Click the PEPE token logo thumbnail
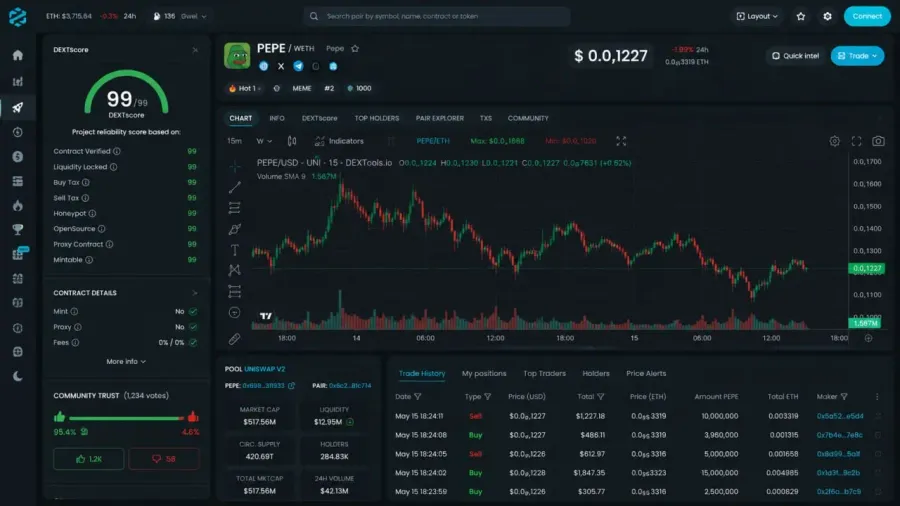This screenshot has width=900, height=506. (237, 56)
